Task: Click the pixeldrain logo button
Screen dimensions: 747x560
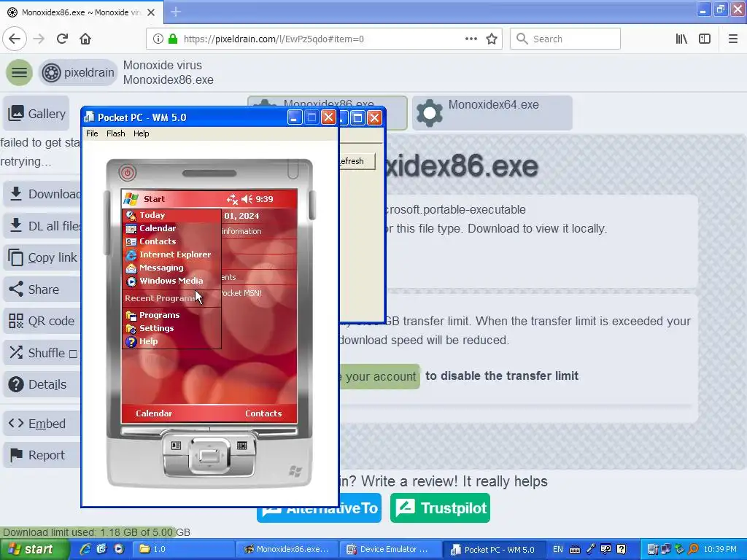Action: click(x=77, y=72)
